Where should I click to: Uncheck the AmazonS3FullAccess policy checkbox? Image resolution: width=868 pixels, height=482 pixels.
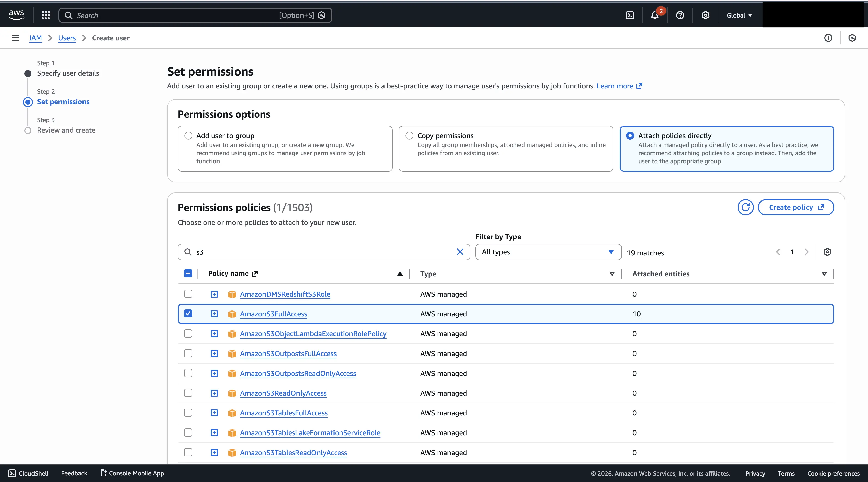(x=188, y=313)
